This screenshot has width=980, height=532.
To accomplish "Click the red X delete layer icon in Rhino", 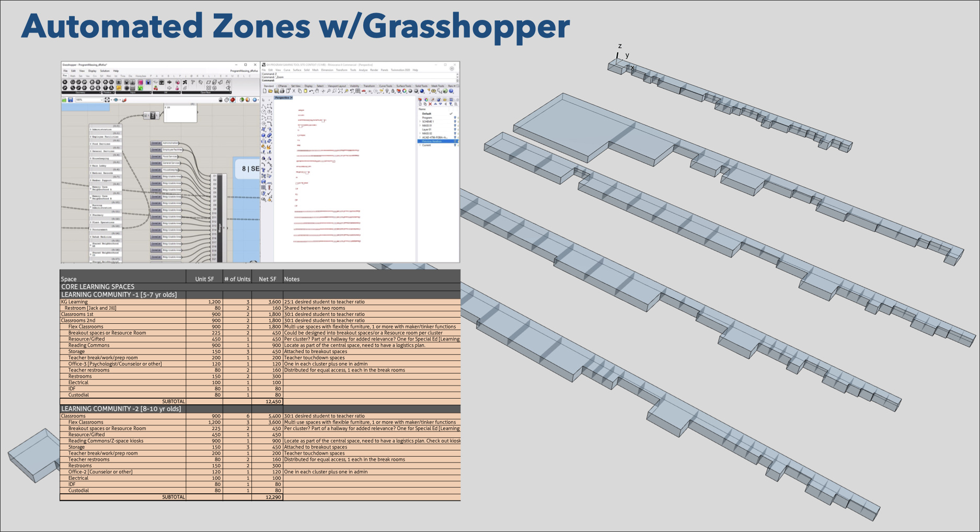I will pos(430,104).
